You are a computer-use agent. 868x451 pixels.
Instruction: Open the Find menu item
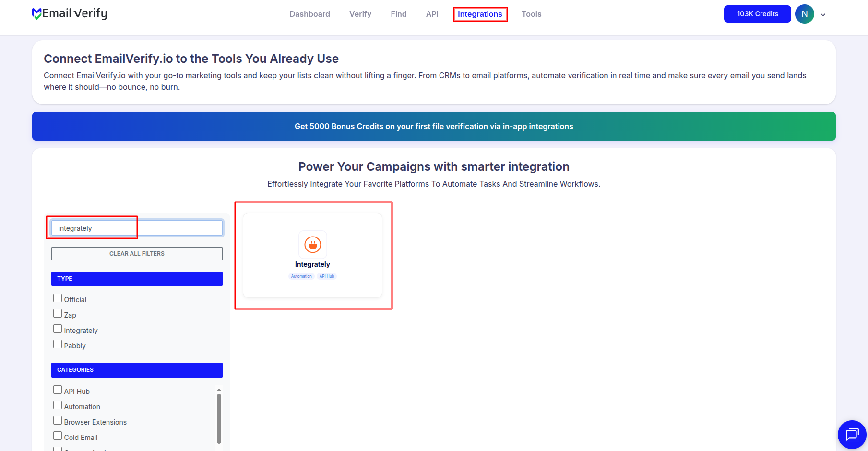[x=399, y=14]
